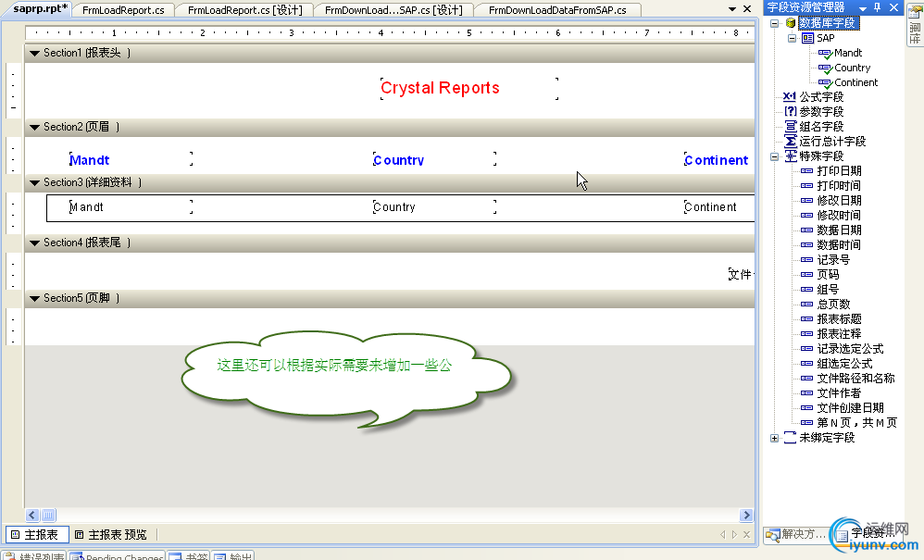Viewport: 924px width, 560px height.
Task: Select 报表注释 special field
Action: [x=839, y=334]
